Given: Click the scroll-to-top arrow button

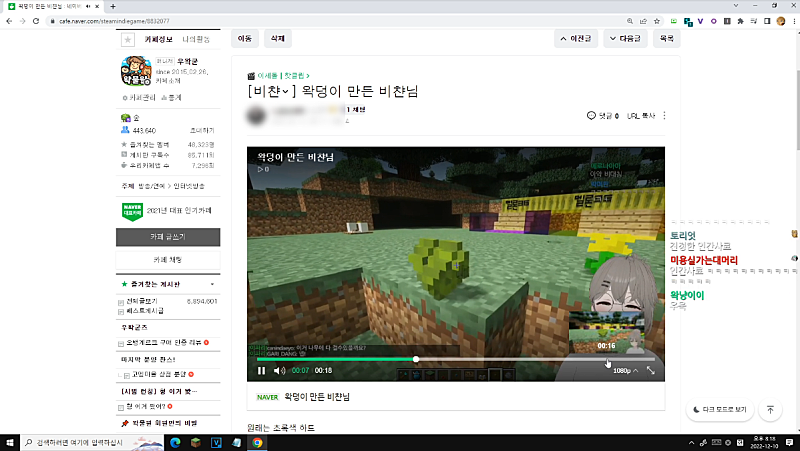Looking at the screenshot, I should tap(770, 410).
